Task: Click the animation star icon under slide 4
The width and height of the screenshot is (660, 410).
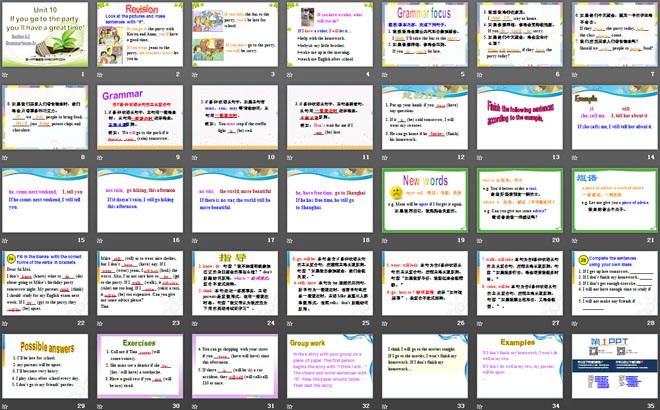Action: (290, 75)
